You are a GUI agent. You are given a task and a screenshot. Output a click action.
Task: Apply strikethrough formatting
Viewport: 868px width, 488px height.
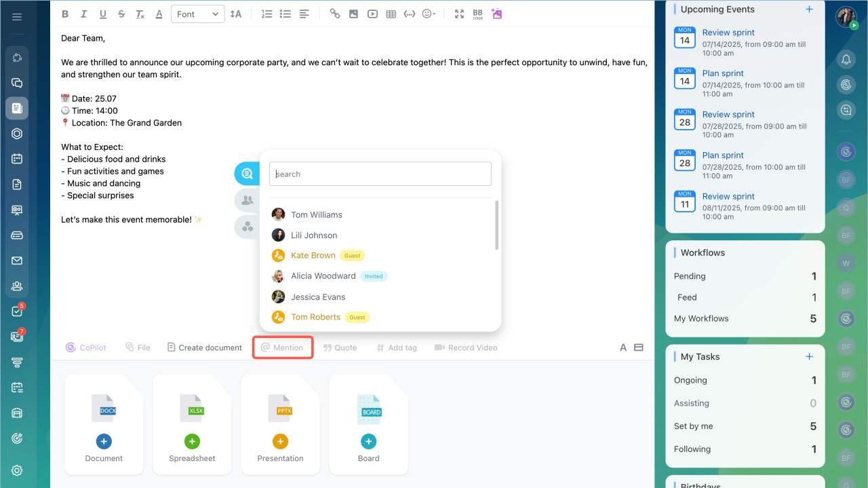pos(121,14)
